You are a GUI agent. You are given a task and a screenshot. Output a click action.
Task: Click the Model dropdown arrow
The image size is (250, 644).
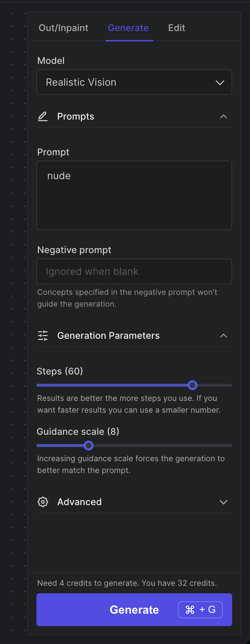coord(220,82)
